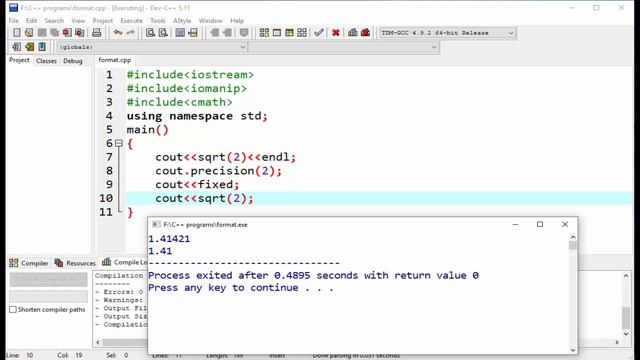Open the Compile Log bottom tab
This screenshot has width=640, height=360.
tap(124, 262)
